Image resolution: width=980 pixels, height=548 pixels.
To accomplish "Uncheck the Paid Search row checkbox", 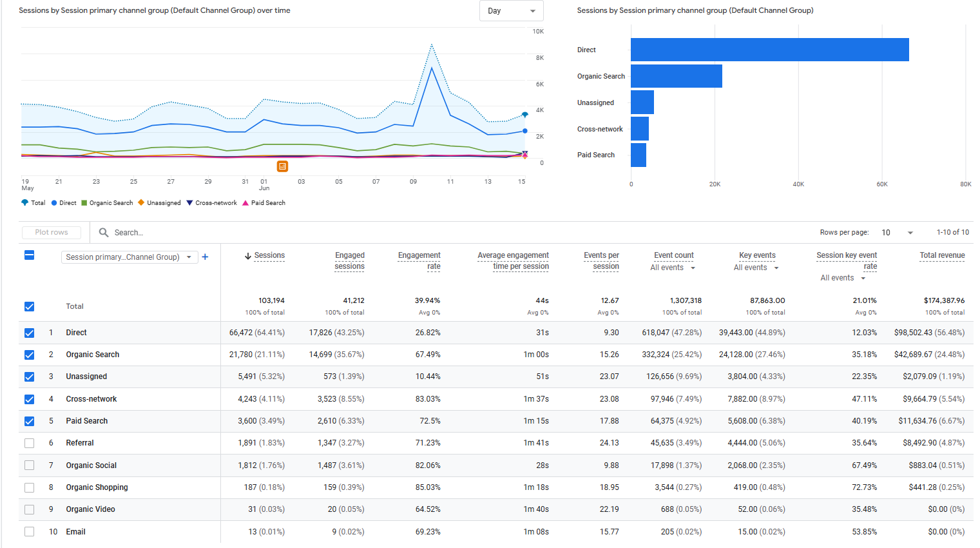I will pos(29,421).
